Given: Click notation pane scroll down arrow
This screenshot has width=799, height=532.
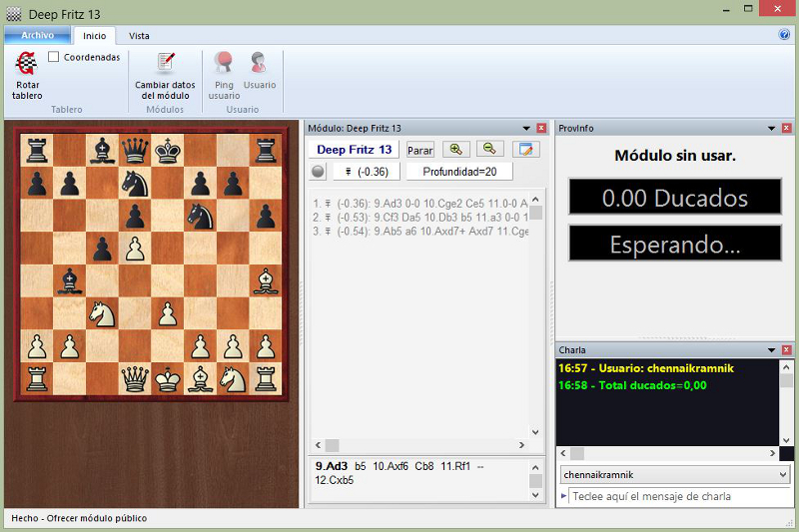Looking at the screenshot, I should click(535, 495).
